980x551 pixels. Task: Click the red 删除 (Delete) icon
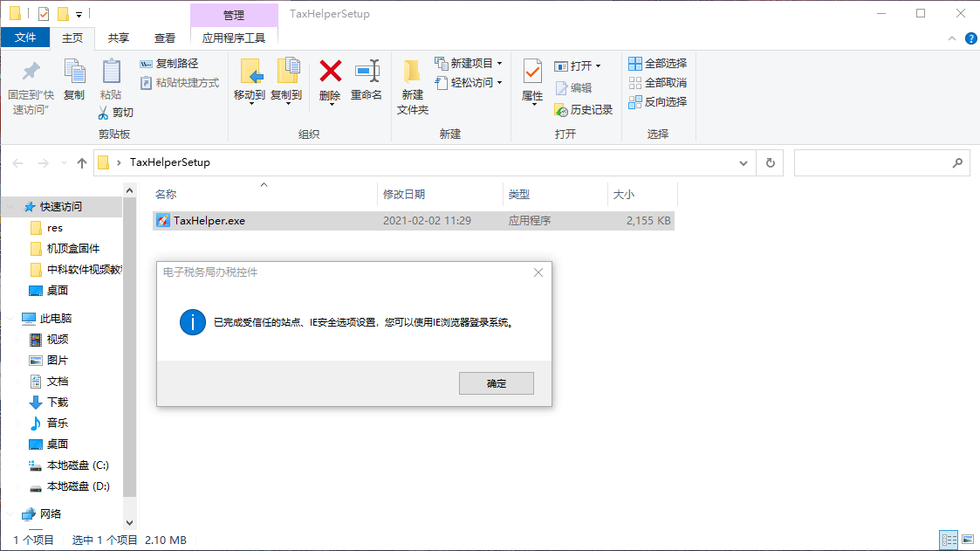(330, 72)
